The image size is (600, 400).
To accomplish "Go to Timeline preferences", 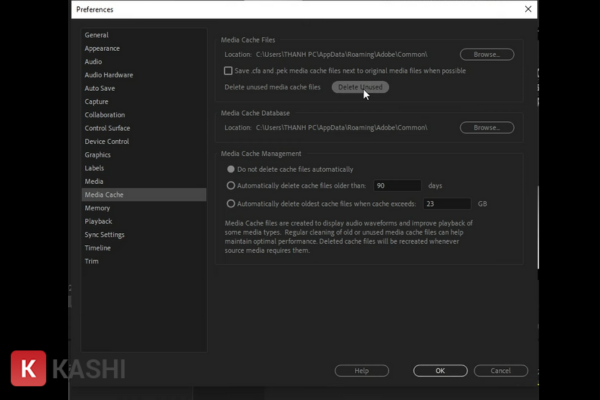I will [x=98, y=248].
